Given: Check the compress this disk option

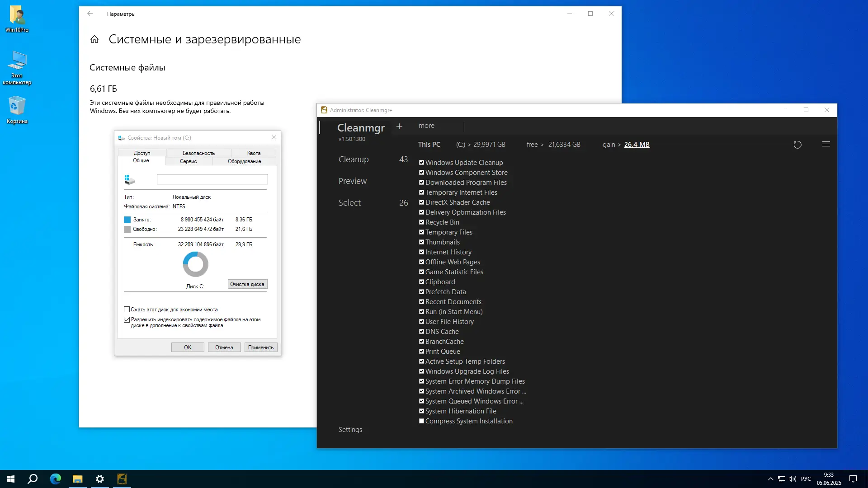Looking at the screenshot, I should coord(127,310).
